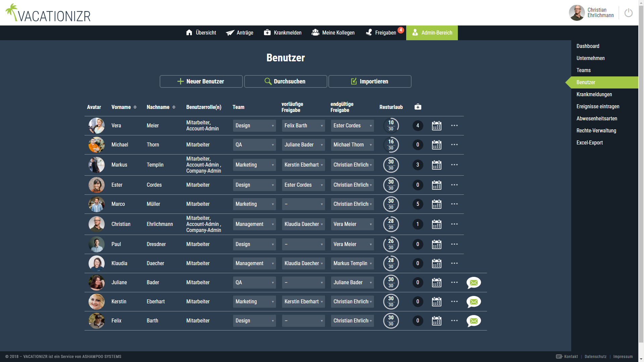This screenshot has height=362, width=644.
Task: Open Datenschutz footer link
Action: [595, 357]
